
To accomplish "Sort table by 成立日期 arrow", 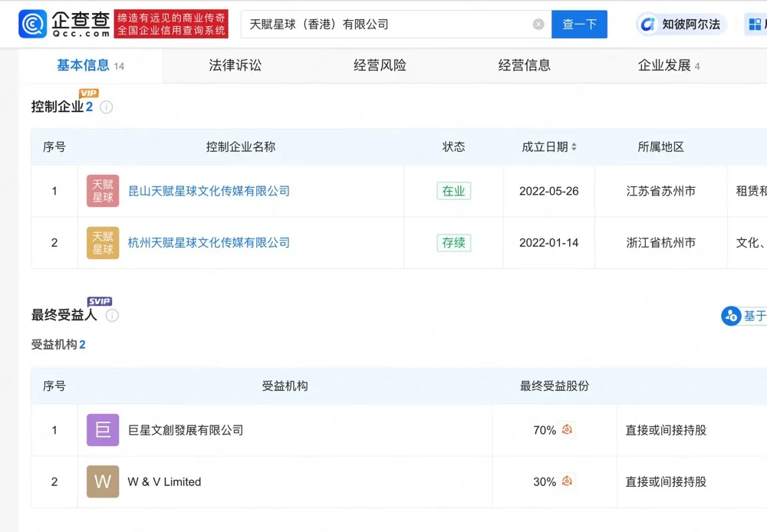I will tap(574, 146).
